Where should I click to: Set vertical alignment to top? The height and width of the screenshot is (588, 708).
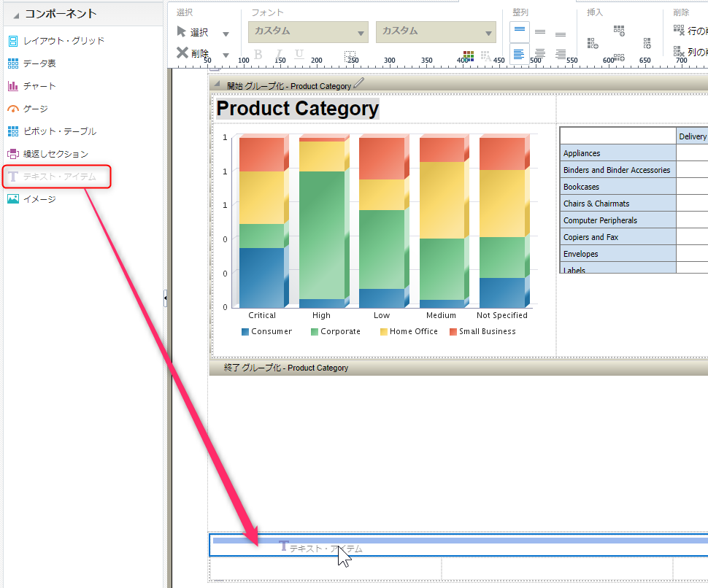(x=520, y=31)
